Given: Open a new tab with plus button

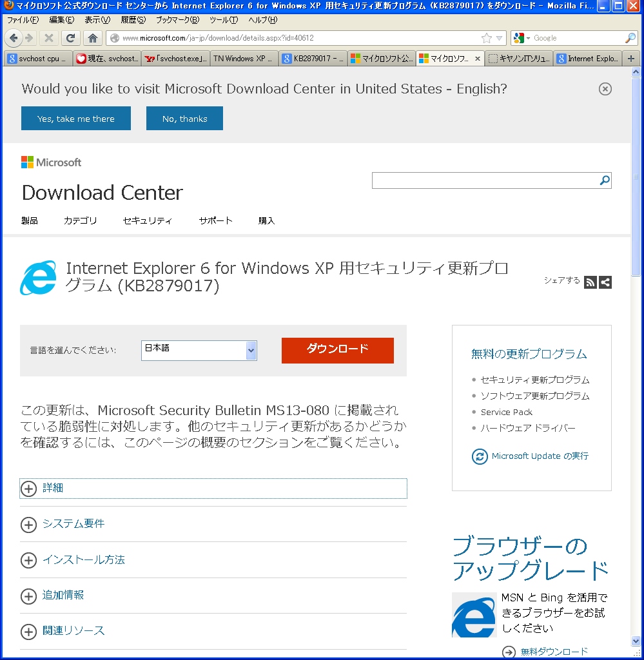Looking at the screenshot, I should pyautogui.click(x=631, y=58).
